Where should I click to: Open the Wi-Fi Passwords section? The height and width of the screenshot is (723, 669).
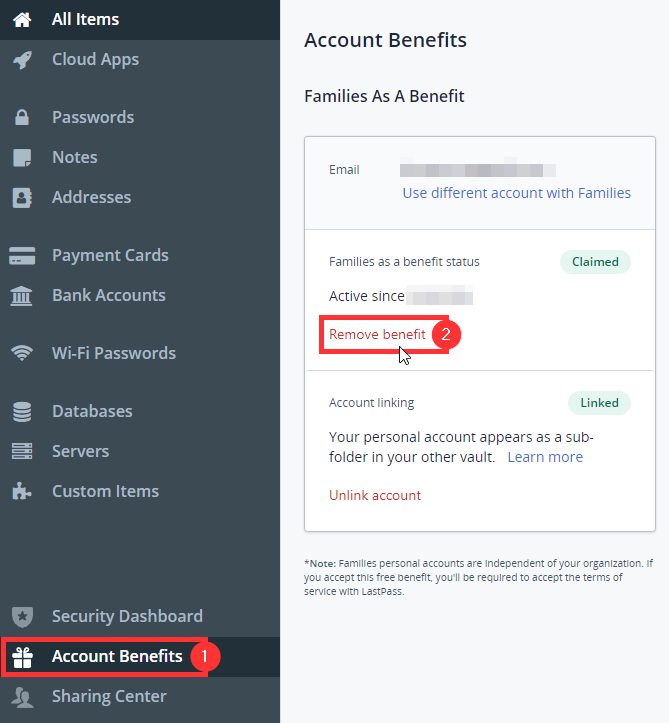[x=114, y=353]
